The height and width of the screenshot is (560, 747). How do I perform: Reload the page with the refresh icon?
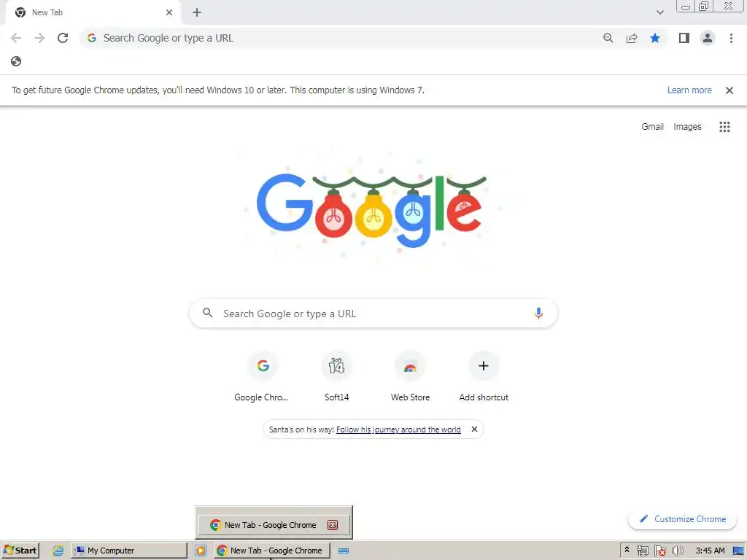[x=63, y=38]
